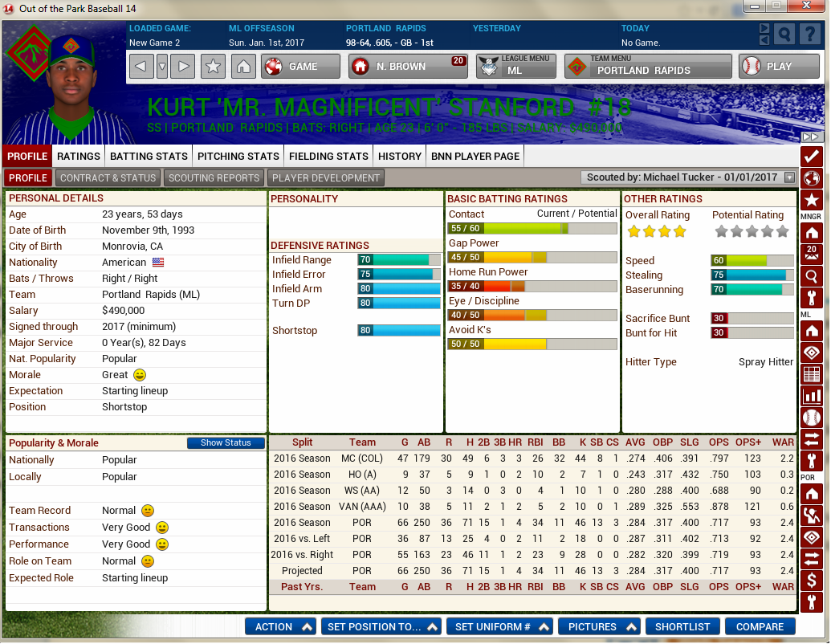Viewport: 831px width, 644px height.
Task: Open the navigation history dropdown arrow
Action: point(162,67)
